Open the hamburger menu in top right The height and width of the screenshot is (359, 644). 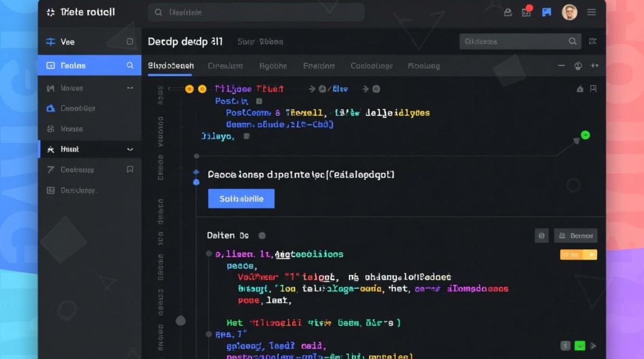pyautogui.click(x=592, y=12)
